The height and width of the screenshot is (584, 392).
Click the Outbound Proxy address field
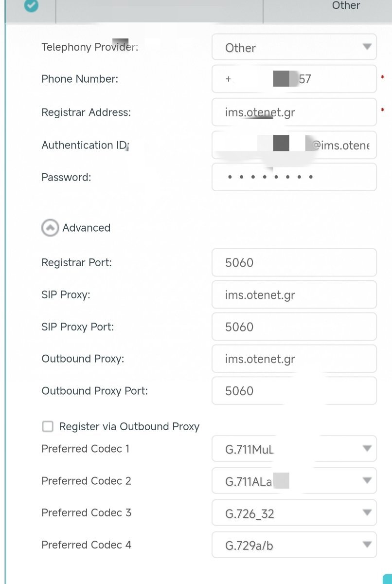pyautogui.click(x=294, y=359)
